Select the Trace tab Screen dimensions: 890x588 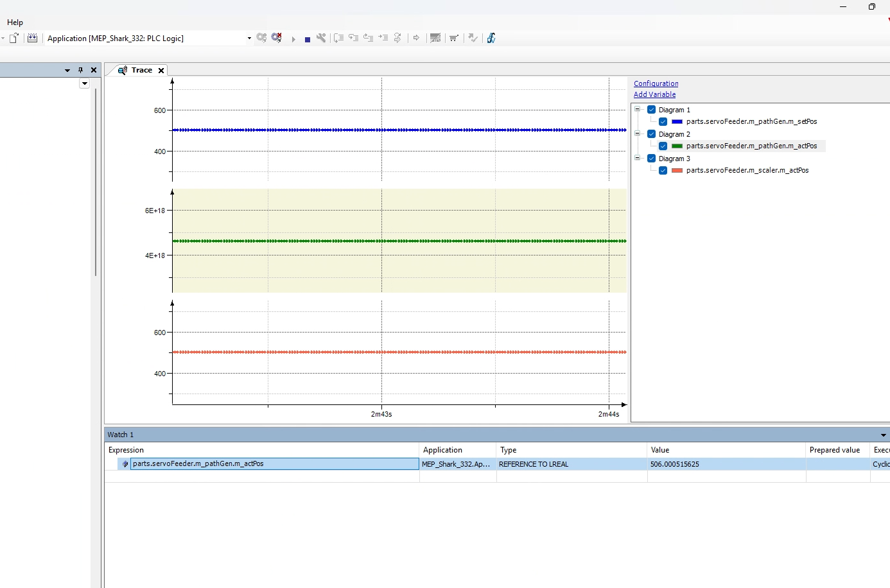(141, 70)
